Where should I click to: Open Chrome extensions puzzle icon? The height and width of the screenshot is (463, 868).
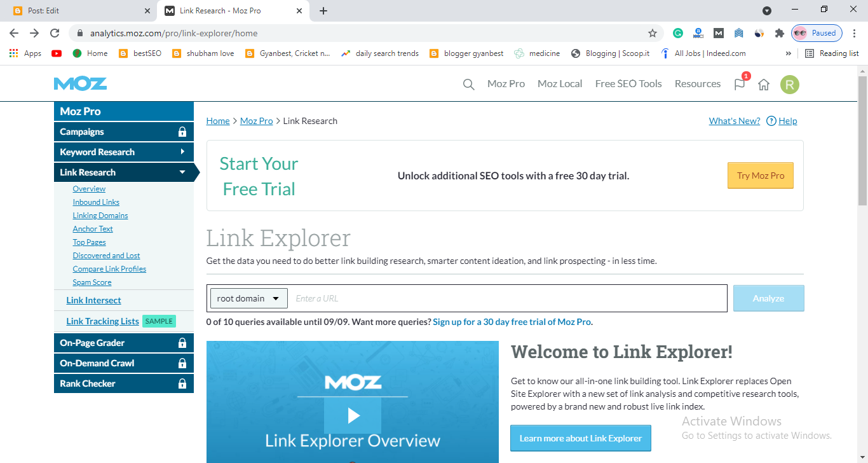(x=779, y=33)
